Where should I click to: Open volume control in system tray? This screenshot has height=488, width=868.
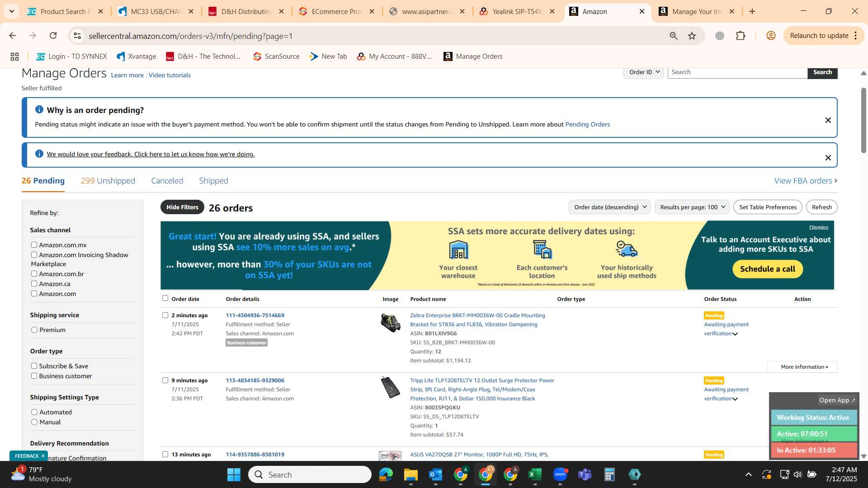click(797, 474)
